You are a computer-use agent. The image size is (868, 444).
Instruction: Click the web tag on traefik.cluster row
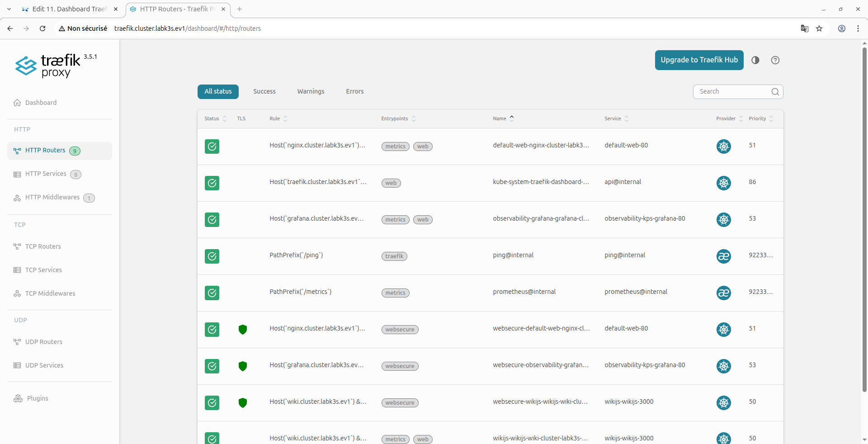tap(391, 183)
